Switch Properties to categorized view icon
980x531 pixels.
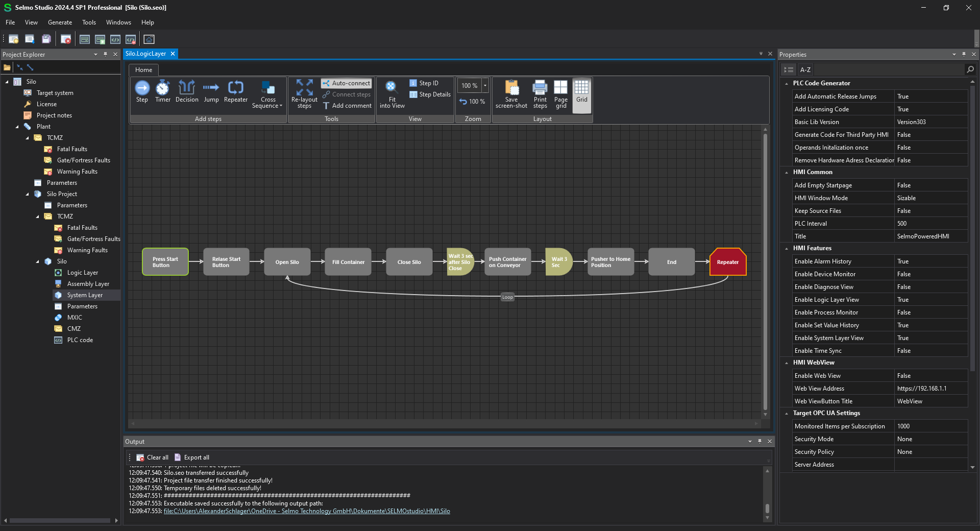pyautogui.click(x=789, y=69)
